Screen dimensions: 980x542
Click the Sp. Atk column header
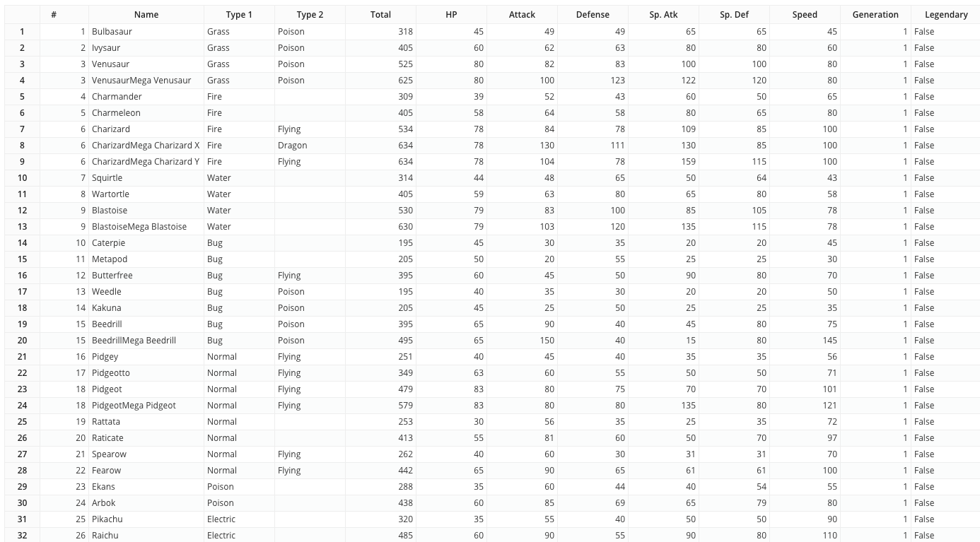663,14
